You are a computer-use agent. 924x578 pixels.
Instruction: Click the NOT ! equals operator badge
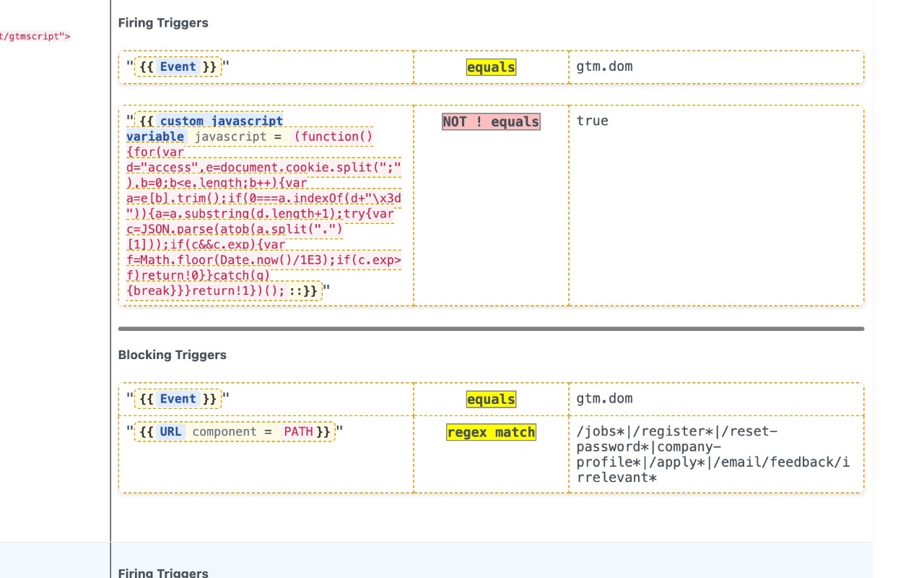(x=491, y=121)
